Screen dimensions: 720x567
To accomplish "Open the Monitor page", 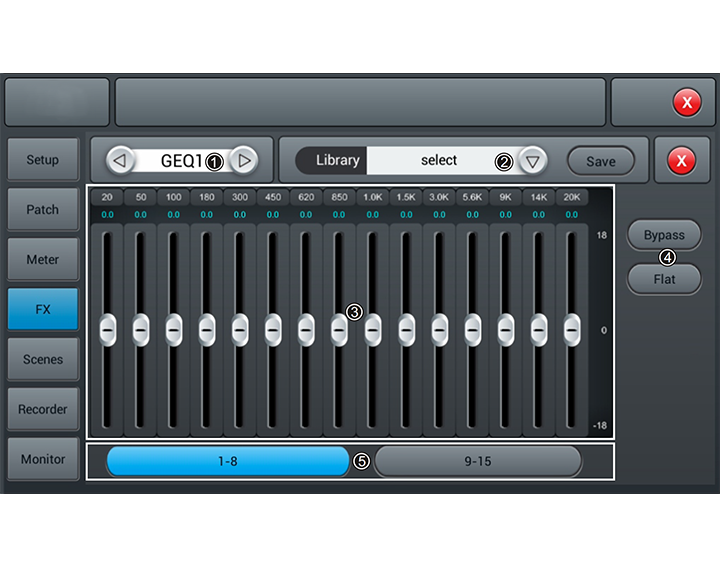I will pos(43,460).
